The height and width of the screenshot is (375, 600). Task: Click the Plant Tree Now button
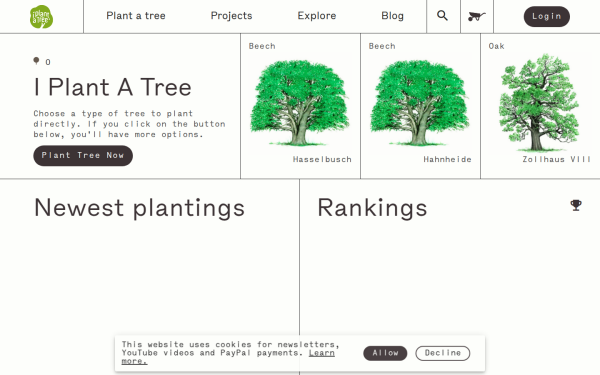click(x=83, y=155)
